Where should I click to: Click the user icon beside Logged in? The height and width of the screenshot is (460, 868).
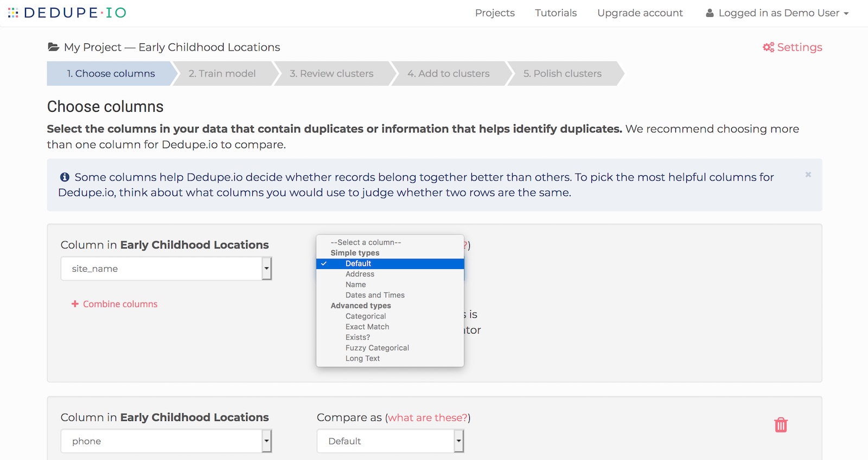pos(710,13)
